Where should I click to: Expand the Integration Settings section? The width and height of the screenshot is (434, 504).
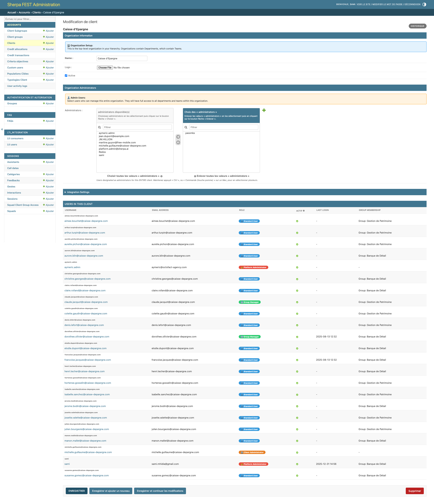click(78, 192)
